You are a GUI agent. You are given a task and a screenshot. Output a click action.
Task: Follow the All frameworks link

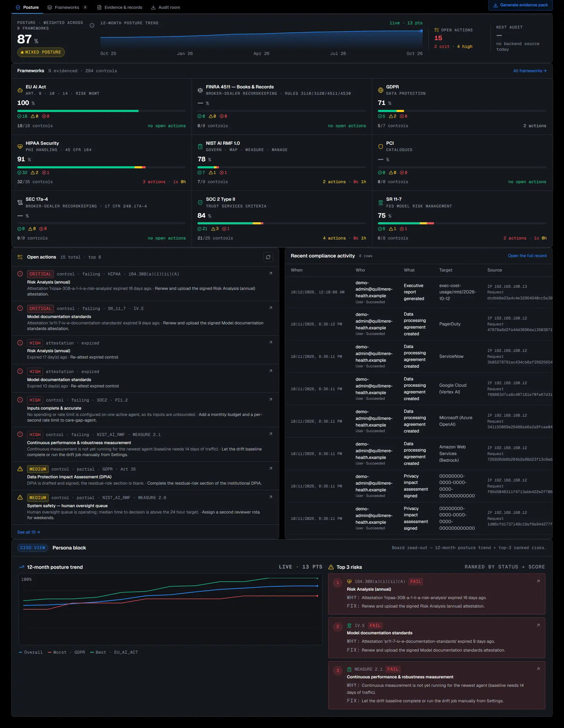(x=530, y=71)
